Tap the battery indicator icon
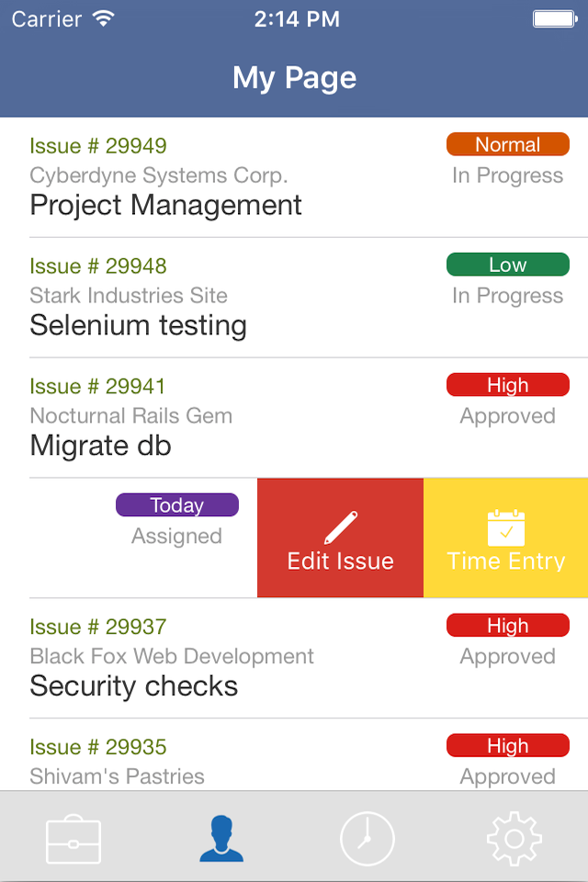This screenshot has width=588, height=882. pyautogui.click(x=555, y=19)
